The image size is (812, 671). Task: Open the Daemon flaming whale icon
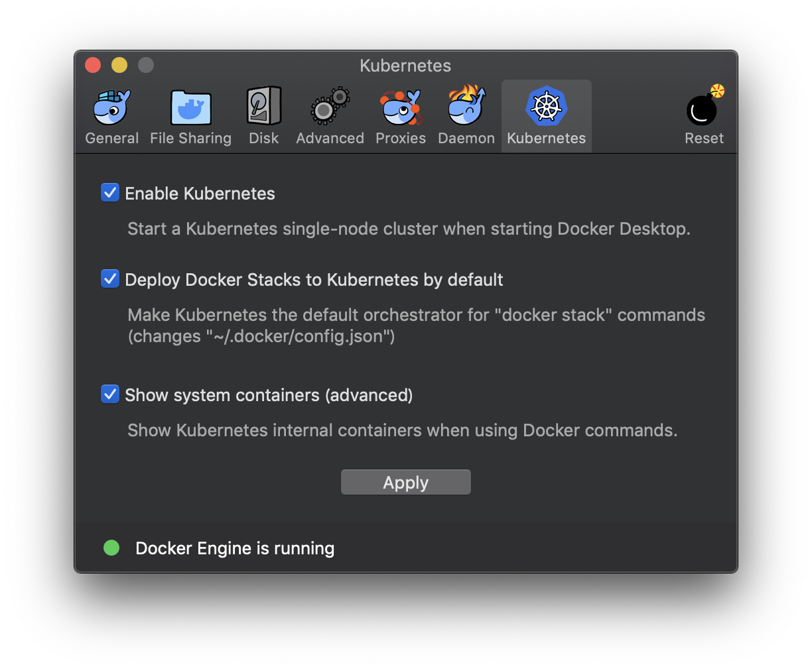tap(466, 105)
